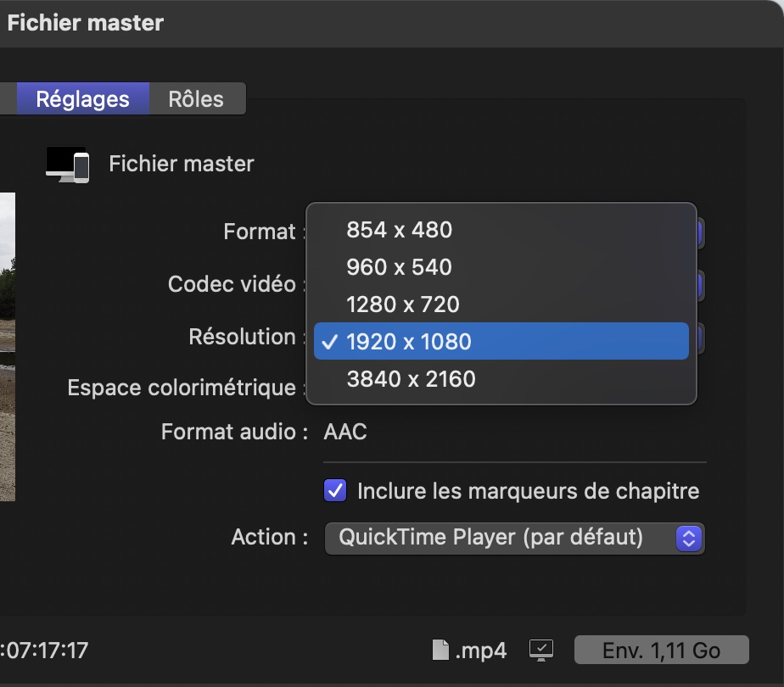
Task: Open the Réglages tab
Action: point(83,99)
